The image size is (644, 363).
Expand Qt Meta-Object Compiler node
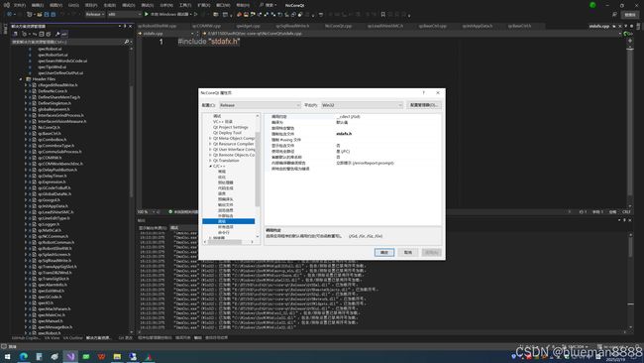(x=210, y=139)
